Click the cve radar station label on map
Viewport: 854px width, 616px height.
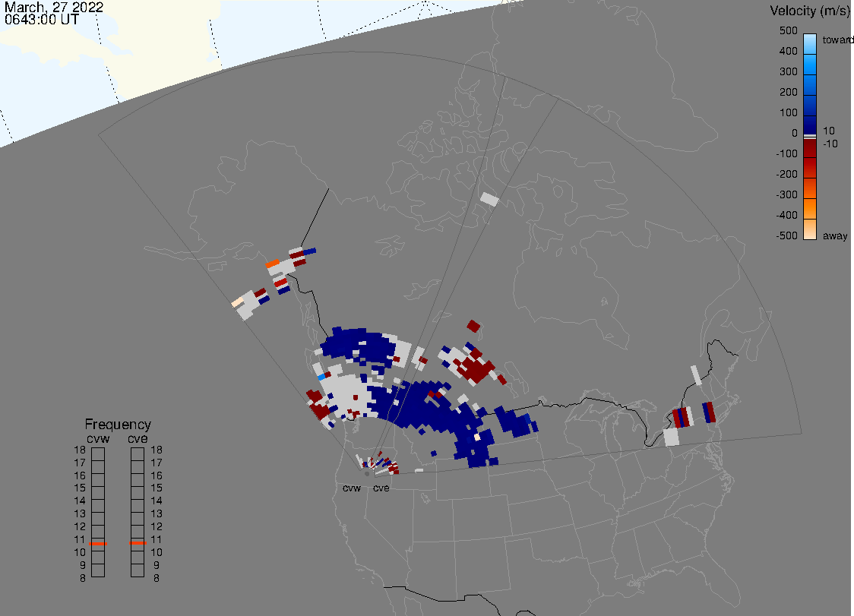pos(381,488)
